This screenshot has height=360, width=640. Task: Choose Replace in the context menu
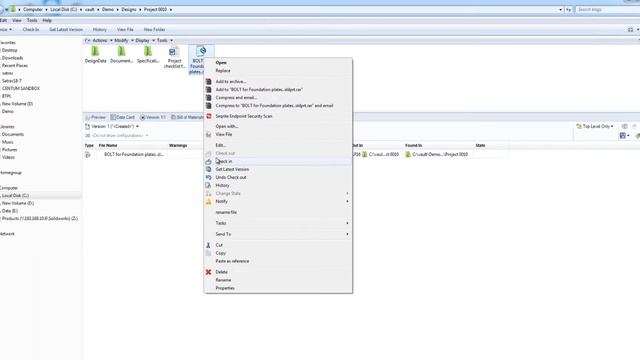coord(223,71)
